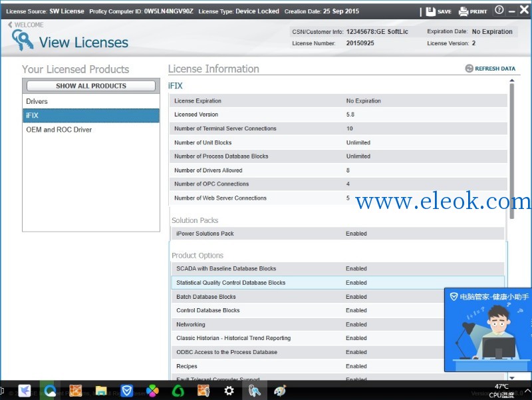Open the File Explorer folder in taskbar
Image resolution: width=532 pixels, height=400 pixels.
click(101, 391)
